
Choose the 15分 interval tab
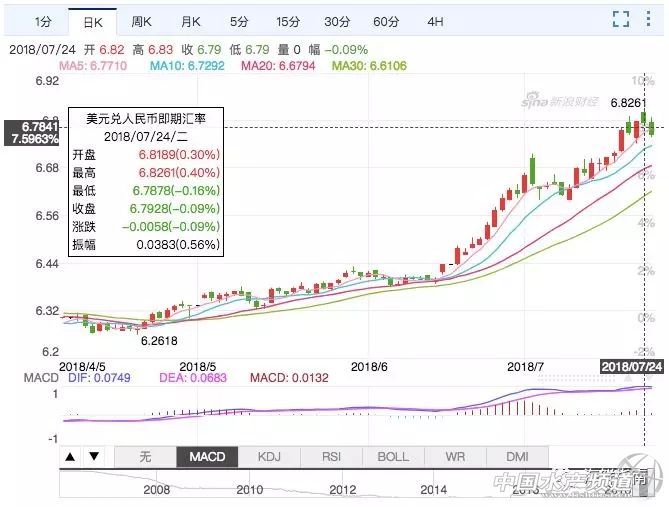[x=288, y=20]
